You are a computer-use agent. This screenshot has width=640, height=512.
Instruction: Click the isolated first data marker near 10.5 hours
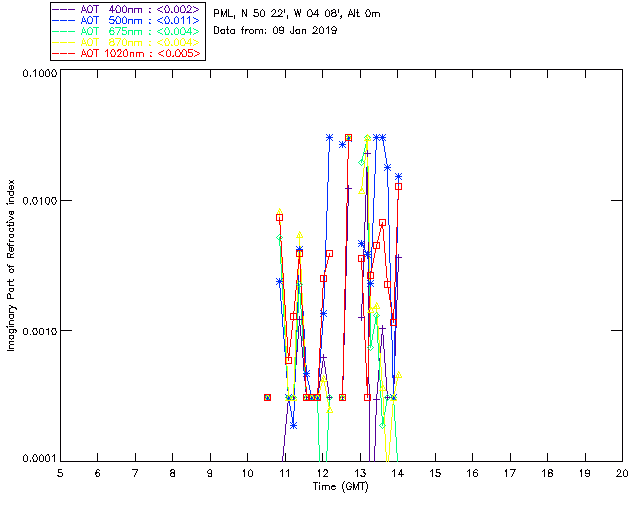coord(267,397)
